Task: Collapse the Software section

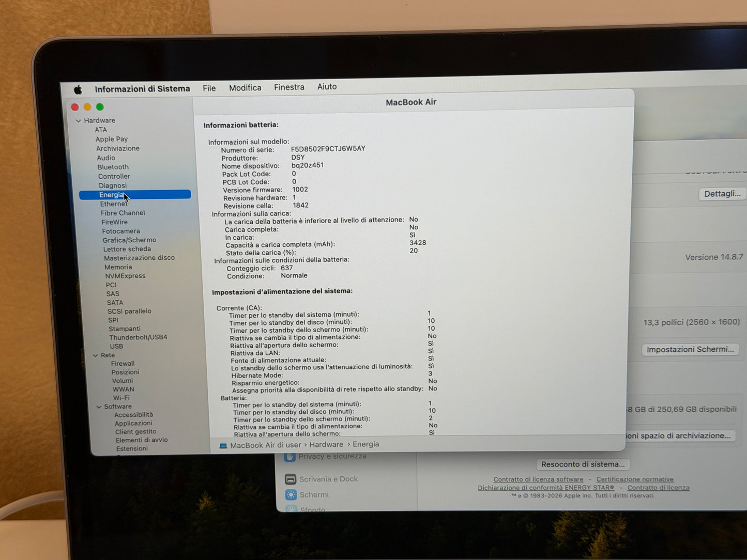Action: 99,407
